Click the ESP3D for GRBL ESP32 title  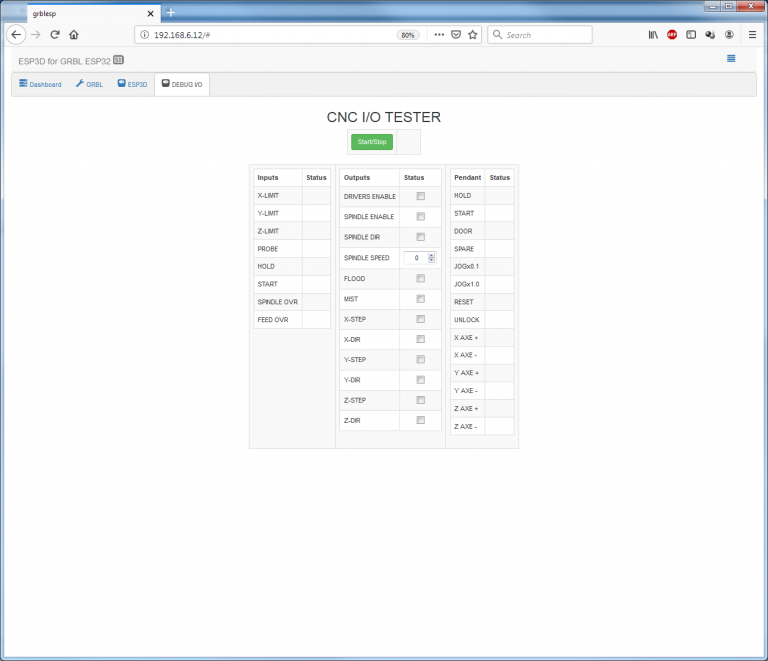click(x=64, y=61)
